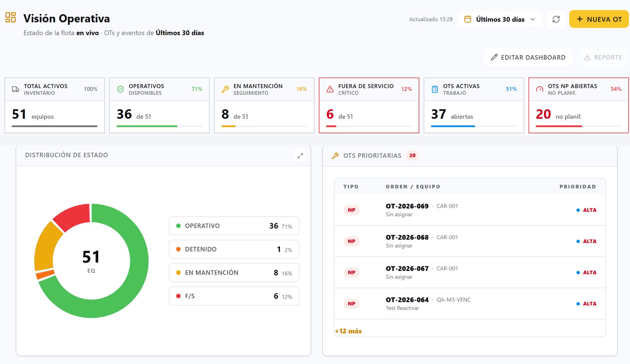
Task: Click the 36 de 51 operativos value
Action: [x=134, y=114]
